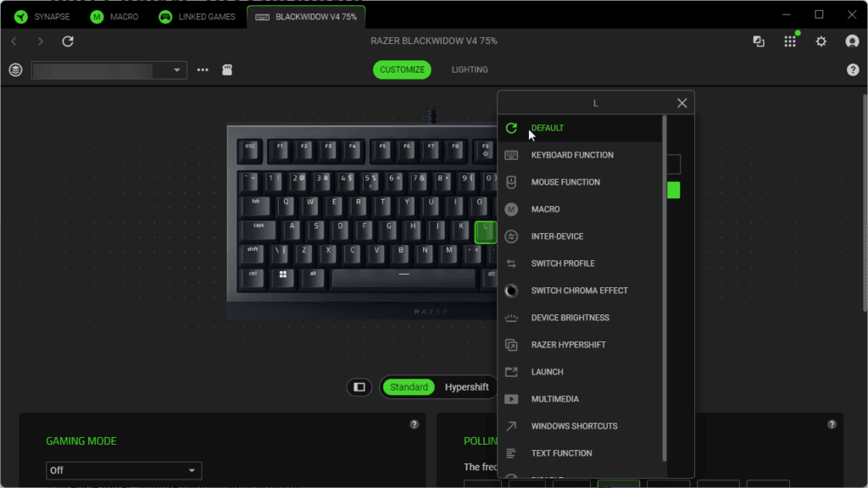Select the Text Function option

(580, 453)
